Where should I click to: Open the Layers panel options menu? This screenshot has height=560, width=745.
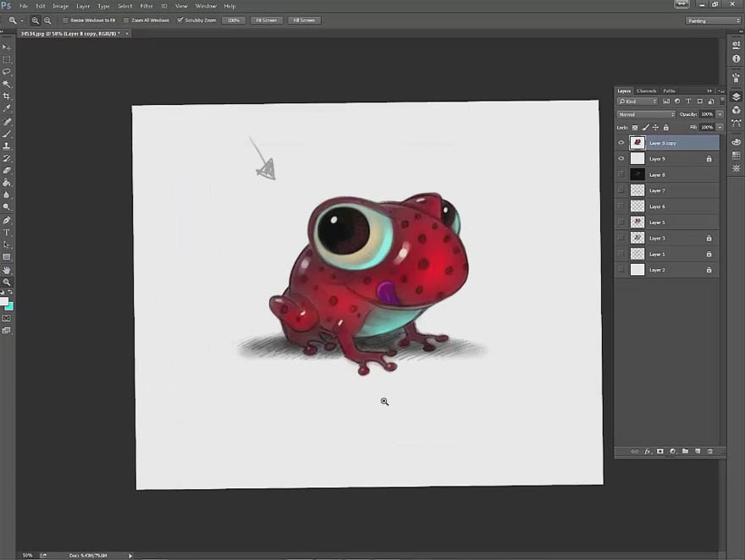pos(720,91)
